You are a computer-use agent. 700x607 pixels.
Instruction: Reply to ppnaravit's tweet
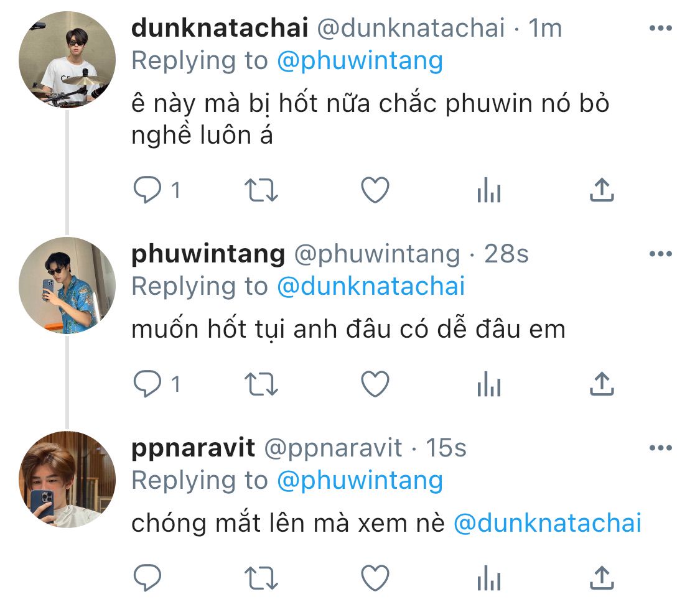tap(147, 578)
